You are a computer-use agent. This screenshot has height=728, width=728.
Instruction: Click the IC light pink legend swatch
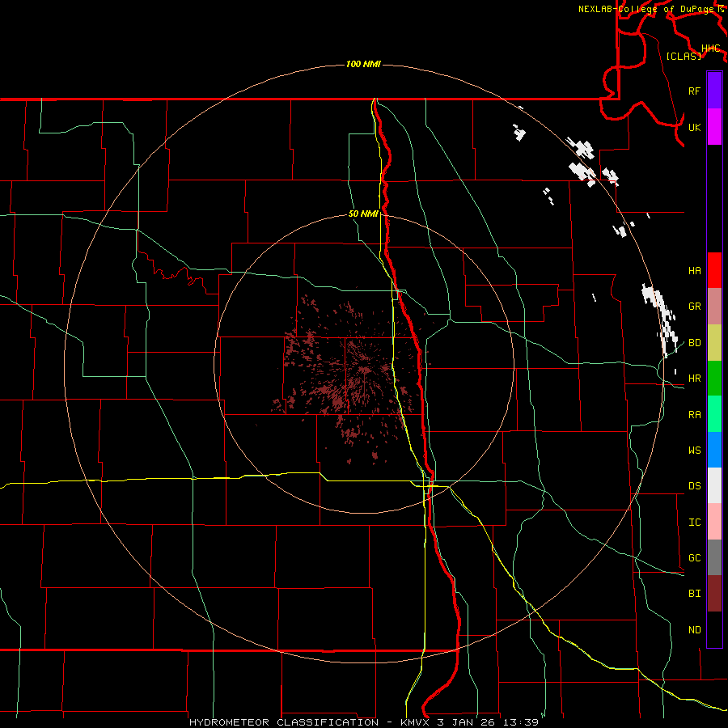click(714, 522)
